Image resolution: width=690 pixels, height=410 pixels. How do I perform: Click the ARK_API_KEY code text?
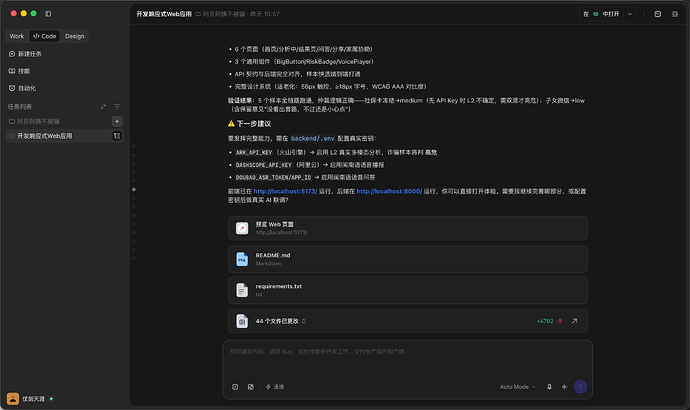point(254,152)
